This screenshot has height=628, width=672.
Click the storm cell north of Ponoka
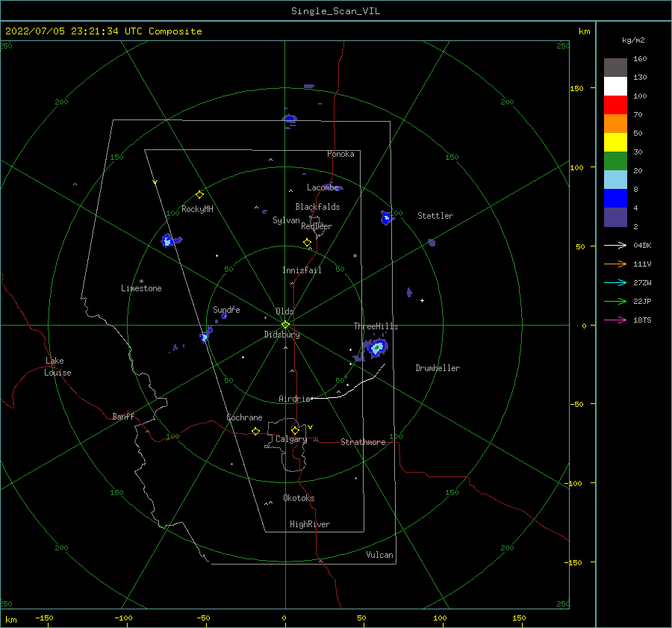pyautogui.click(x=290, y=119)
